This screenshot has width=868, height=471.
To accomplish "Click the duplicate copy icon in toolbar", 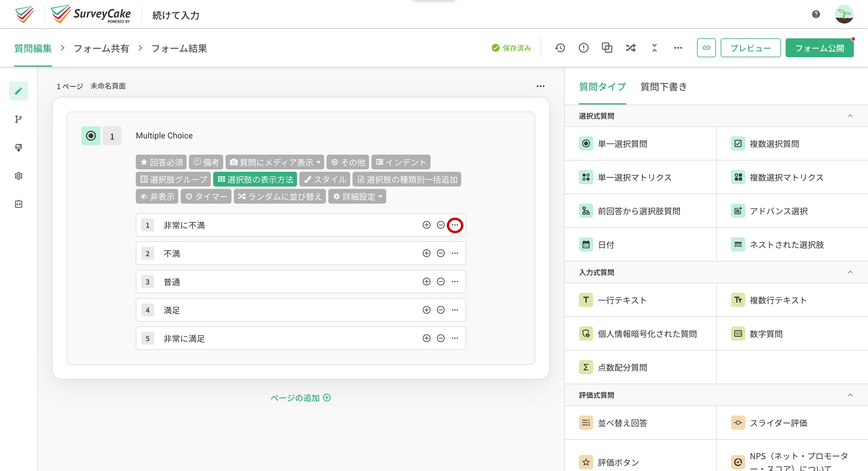I will (607, 48).
